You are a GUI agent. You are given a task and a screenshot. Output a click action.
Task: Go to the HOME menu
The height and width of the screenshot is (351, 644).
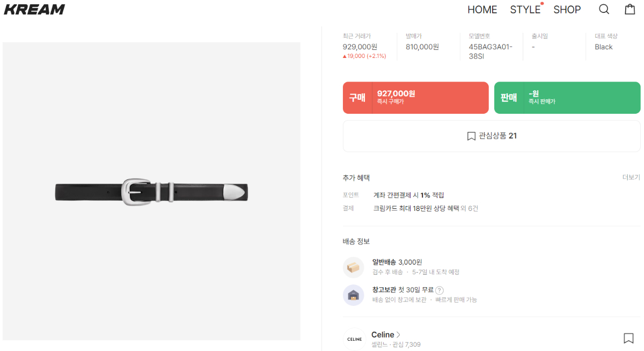coord(482,10)
